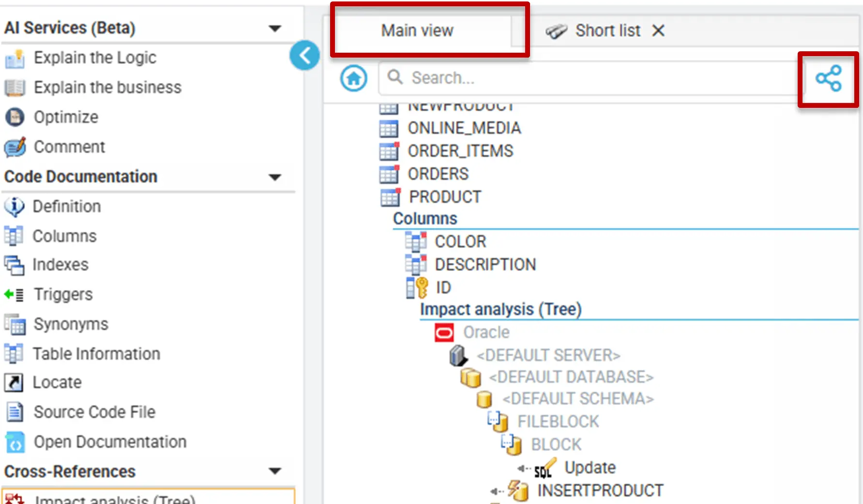This screenshot has height=504, width=863.
Task: Collapse the left sidebar with blue chevron
Action: coord(304,55)
